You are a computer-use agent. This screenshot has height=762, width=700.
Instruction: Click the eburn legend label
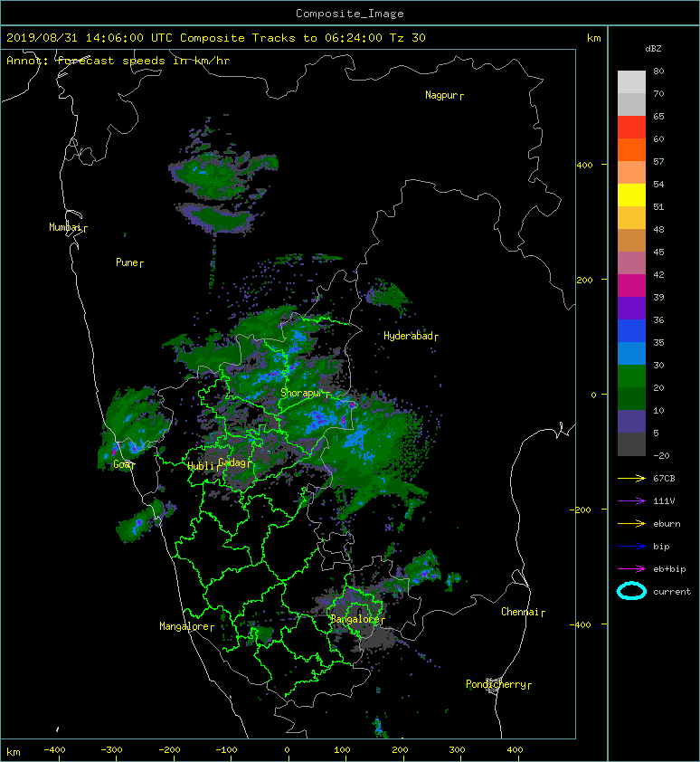[667, 524]
